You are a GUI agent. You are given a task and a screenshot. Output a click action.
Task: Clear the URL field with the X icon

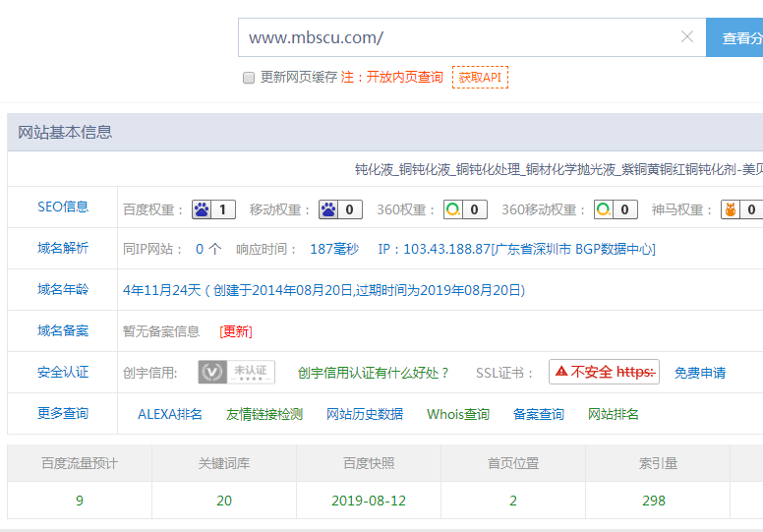(686, 36)
